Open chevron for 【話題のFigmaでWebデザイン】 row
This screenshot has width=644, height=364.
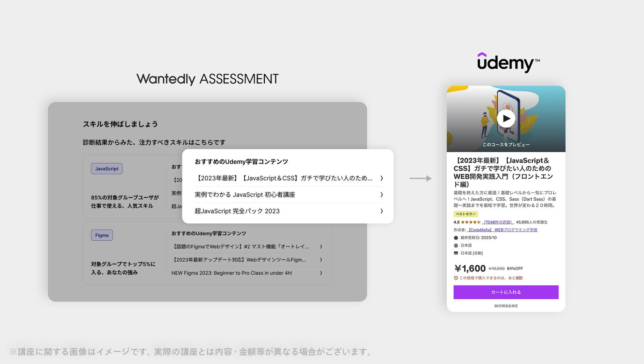tap(321, 247)
